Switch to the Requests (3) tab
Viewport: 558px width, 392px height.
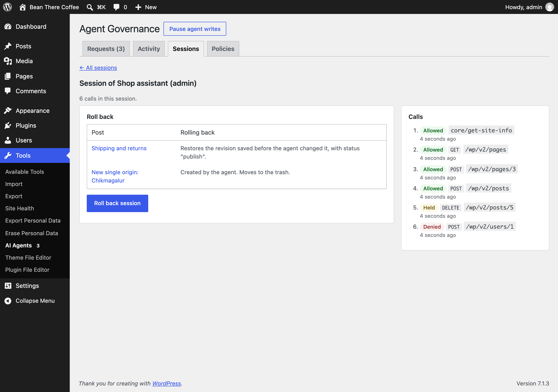tap(106, 49)
